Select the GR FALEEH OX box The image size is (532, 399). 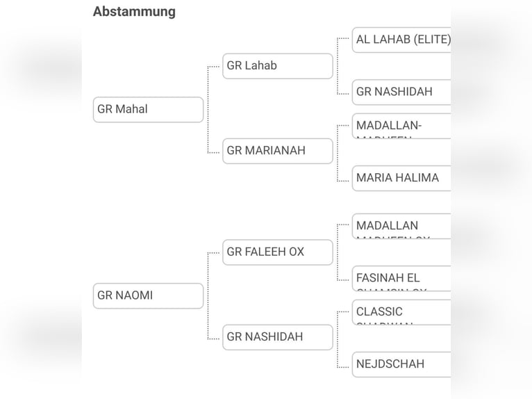pyautogui.click(x=277, y=252)
